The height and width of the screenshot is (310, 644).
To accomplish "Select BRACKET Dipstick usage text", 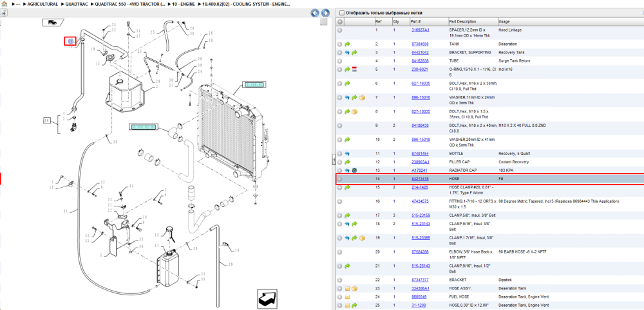I will tap(506, 280).
